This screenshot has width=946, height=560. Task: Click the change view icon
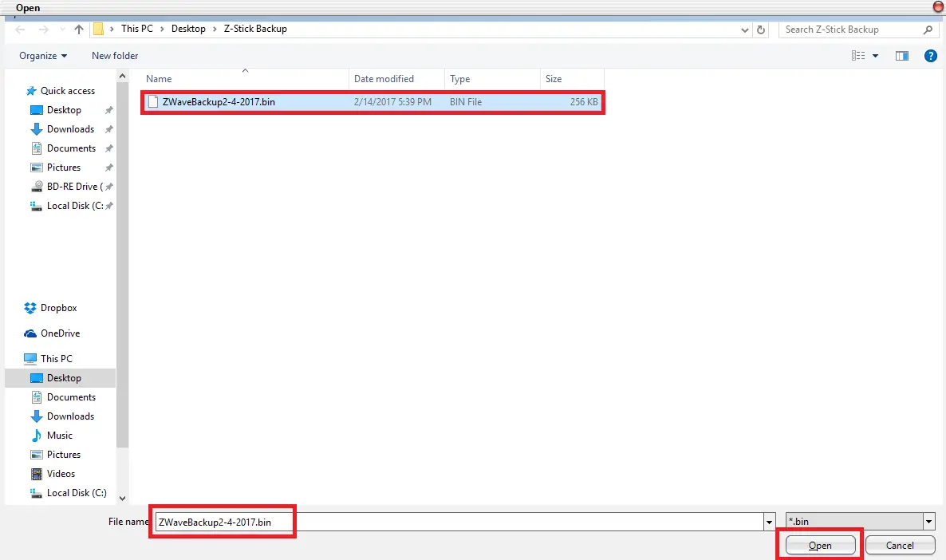(858, 56)
